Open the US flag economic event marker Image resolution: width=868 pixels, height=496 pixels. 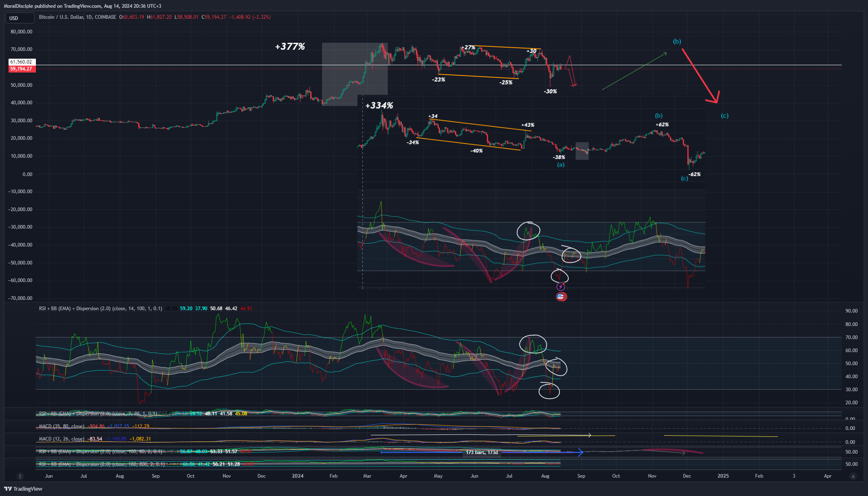click(561, 297)
